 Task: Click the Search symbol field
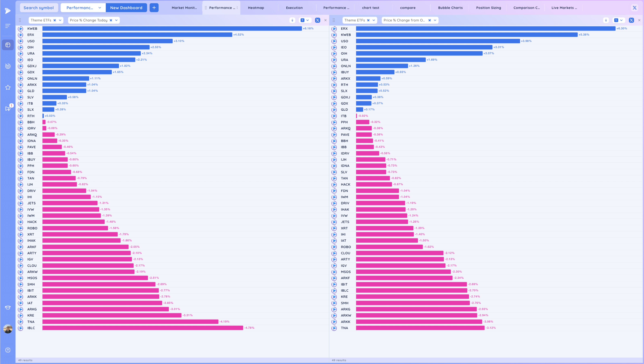(x=38, y=8)
